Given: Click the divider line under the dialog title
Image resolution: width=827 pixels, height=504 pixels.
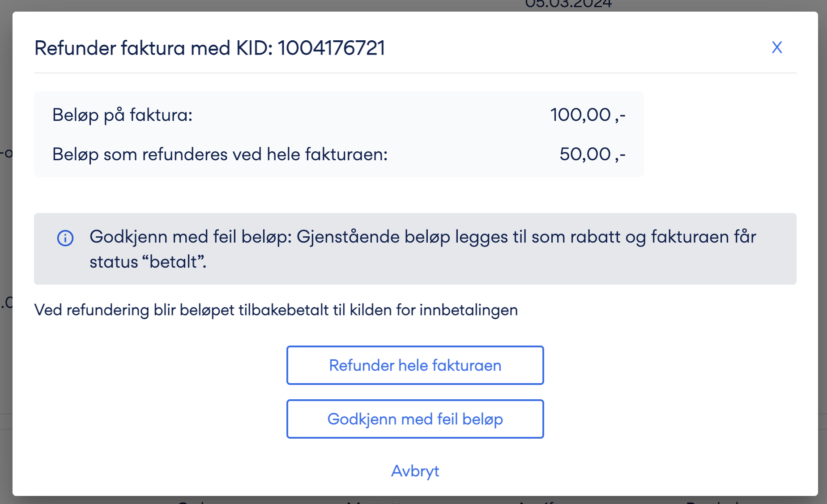Looking at the screenshot, I should [415, 73].
